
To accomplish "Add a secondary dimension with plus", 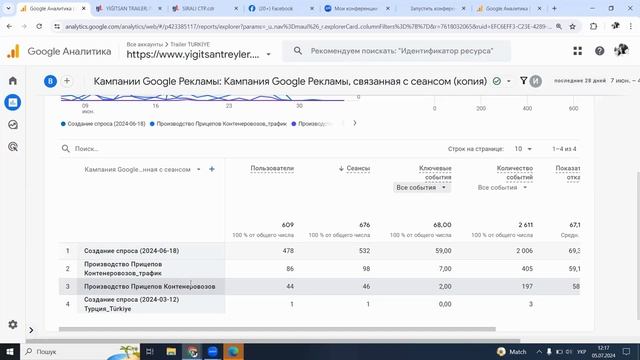I will pos(211,169).
